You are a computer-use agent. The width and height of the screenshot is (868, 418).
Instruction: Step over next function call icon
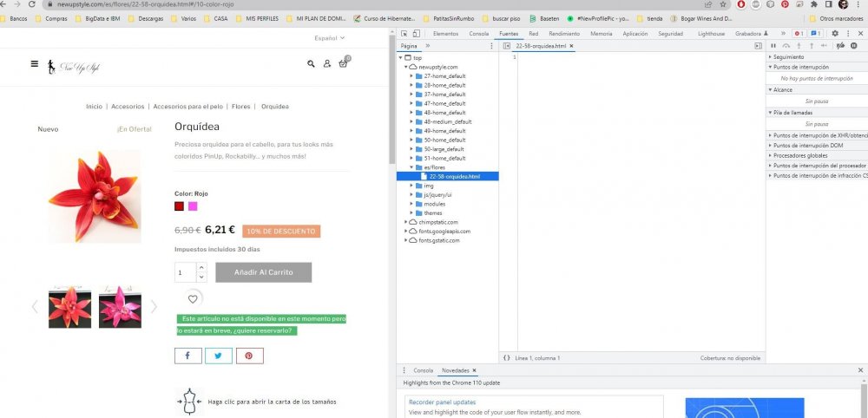pos(786,46)
